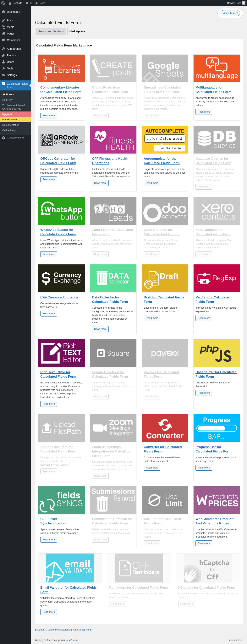
Task: Click the Plugins icon in sidebar
Action: [x=3, y=56]
